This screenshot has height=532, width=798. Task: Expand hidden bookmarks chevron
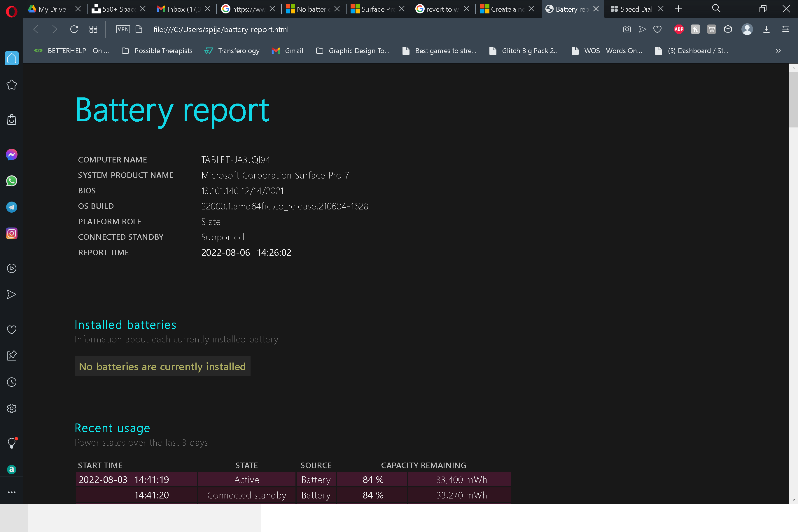tap(778, 51)
